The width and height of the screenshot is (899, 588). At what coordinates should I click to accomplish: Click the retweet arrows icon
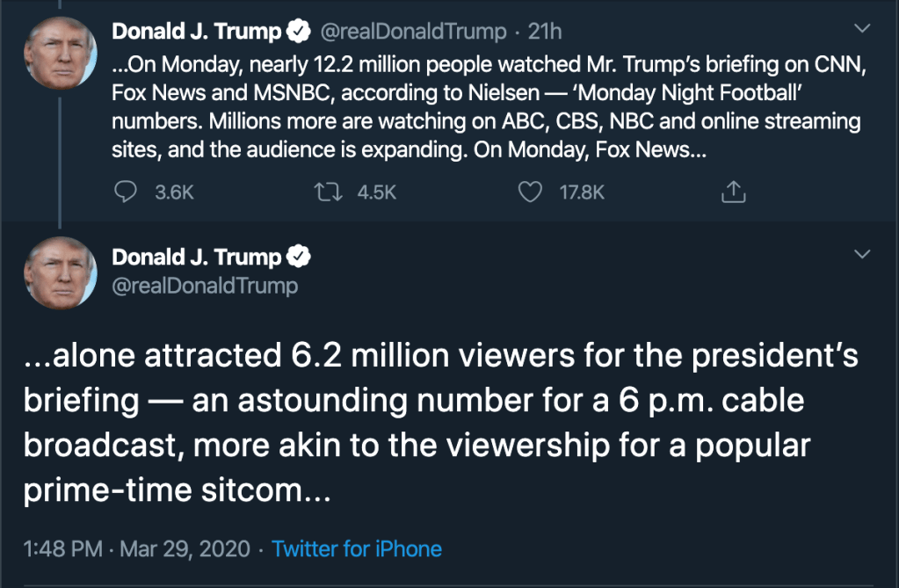(328, 192)
